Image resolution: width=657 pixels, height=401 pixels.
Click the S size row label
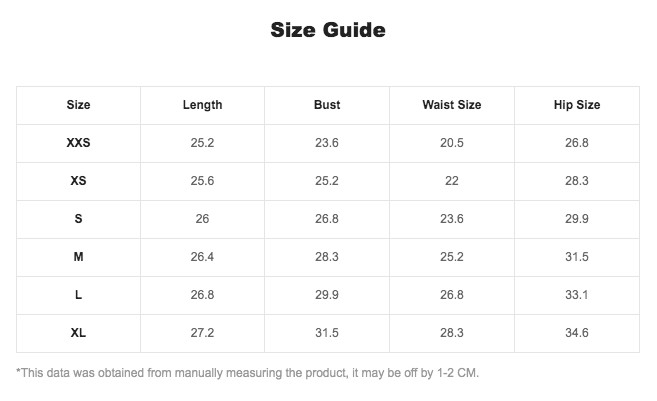78,219
